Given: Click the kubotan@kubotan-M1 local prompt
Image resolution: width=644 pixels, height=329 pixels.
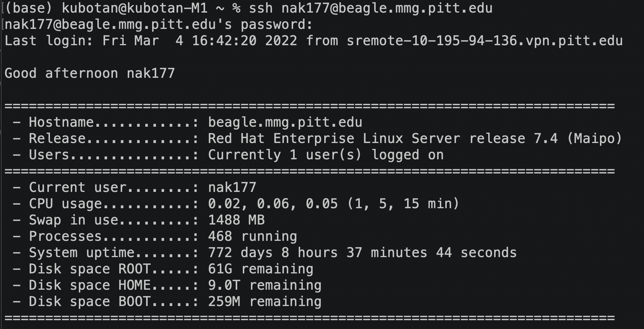Looking at the screenshot, I should point(134,8).
